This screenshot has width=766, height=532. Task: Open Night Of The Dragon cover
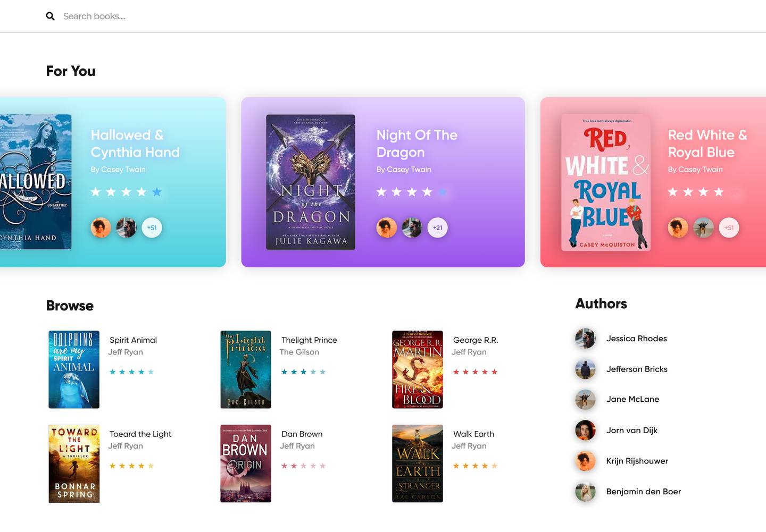click(x=311, y=182)
